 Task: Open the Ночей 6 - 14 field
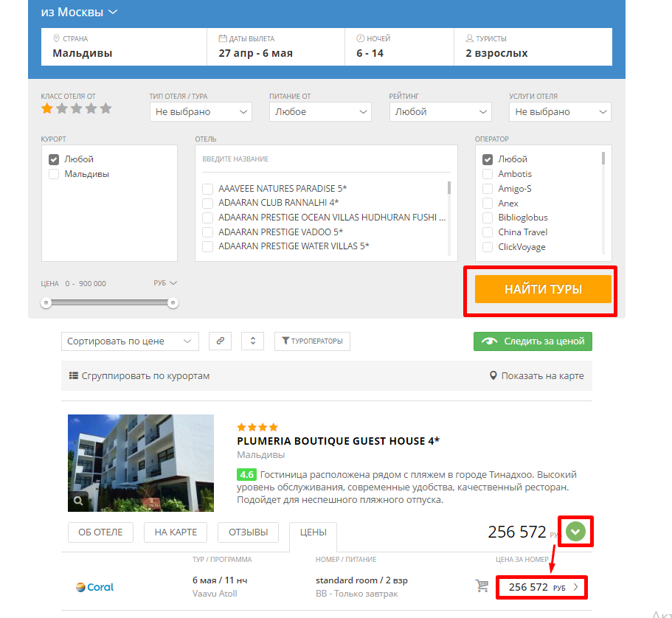click(x=399, y=46)
